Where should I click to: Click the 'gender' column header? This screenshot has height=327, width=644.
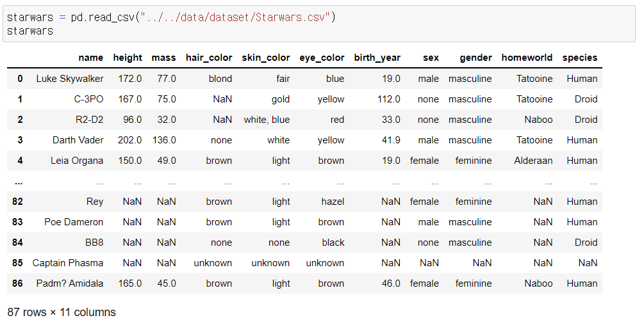pyautogui.click(x=475, y=58)
